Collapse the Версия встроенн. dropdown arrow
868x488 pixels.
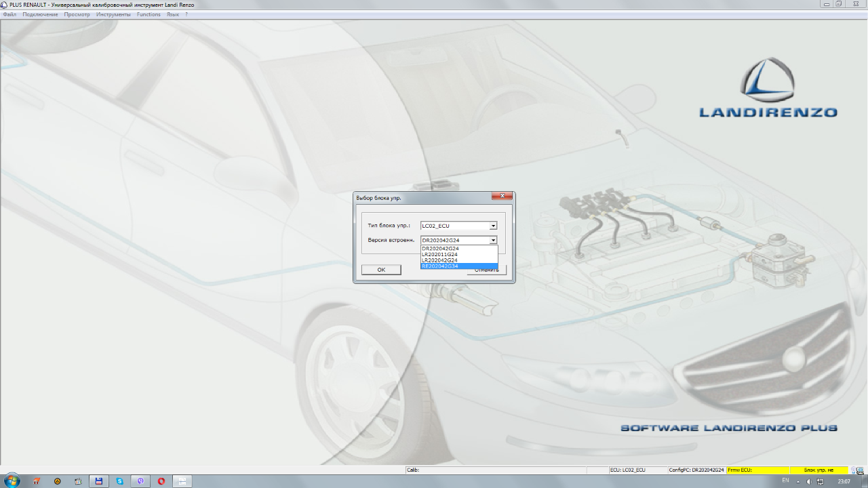[x=493, y=240]
